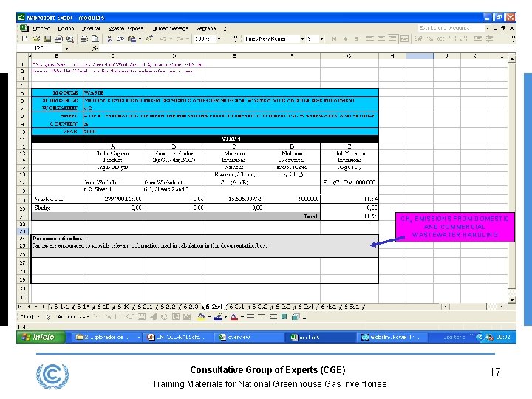Click the Increase indent icon

click(489, 39)
